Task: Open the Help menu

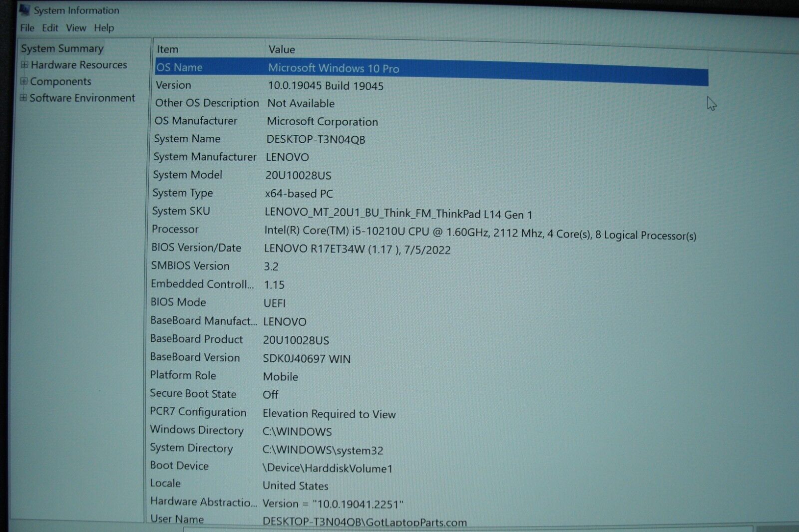Action: [x=104, y=28]
